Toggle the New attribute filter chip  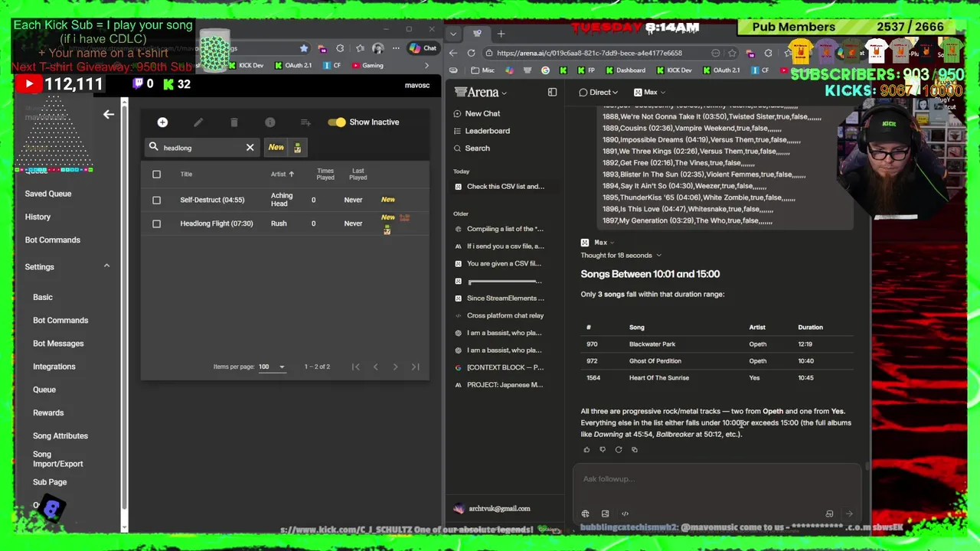click(x=276, y=147)
